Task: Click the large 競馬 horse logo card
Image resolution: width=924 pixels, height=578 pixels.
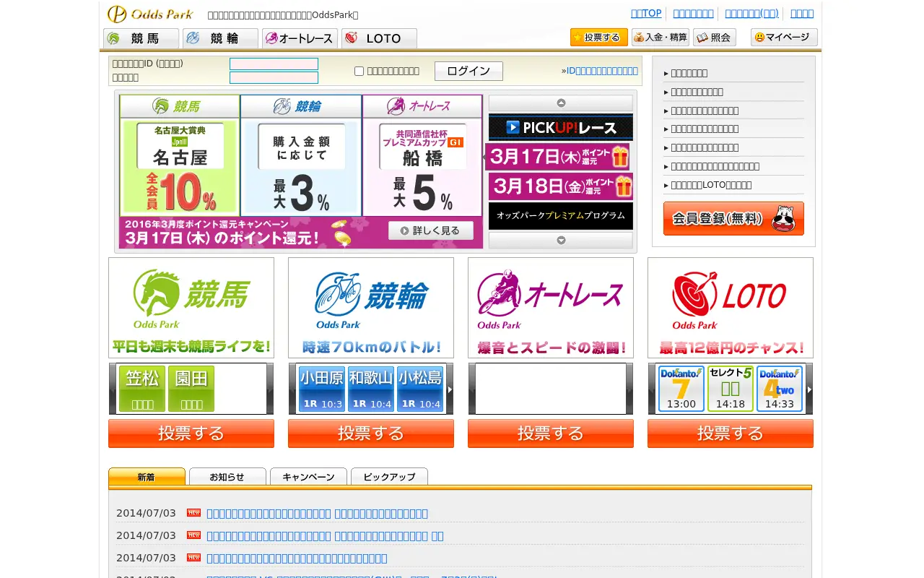Action: coord(191,308)
